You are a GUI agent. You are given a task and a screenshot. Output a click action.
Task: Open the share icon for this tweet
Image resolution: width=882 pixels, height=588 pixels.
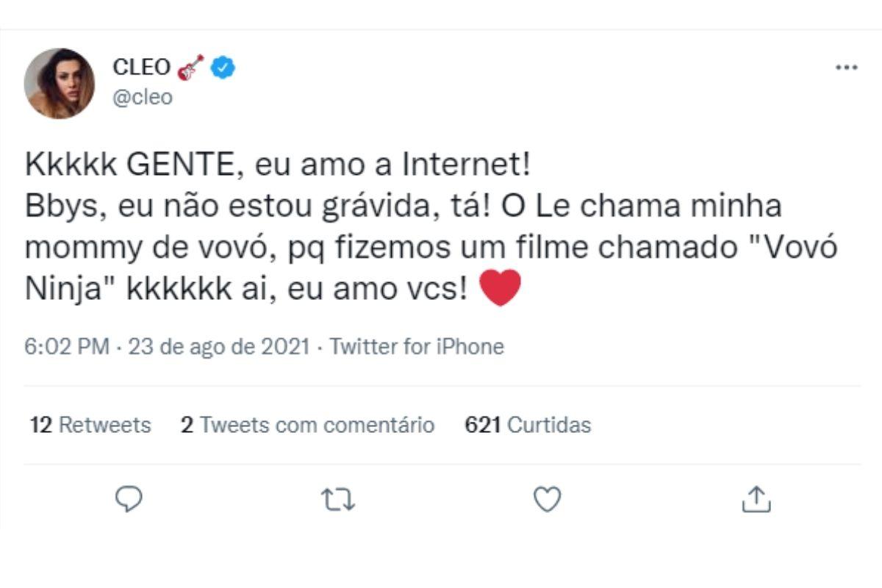[756, 500]
